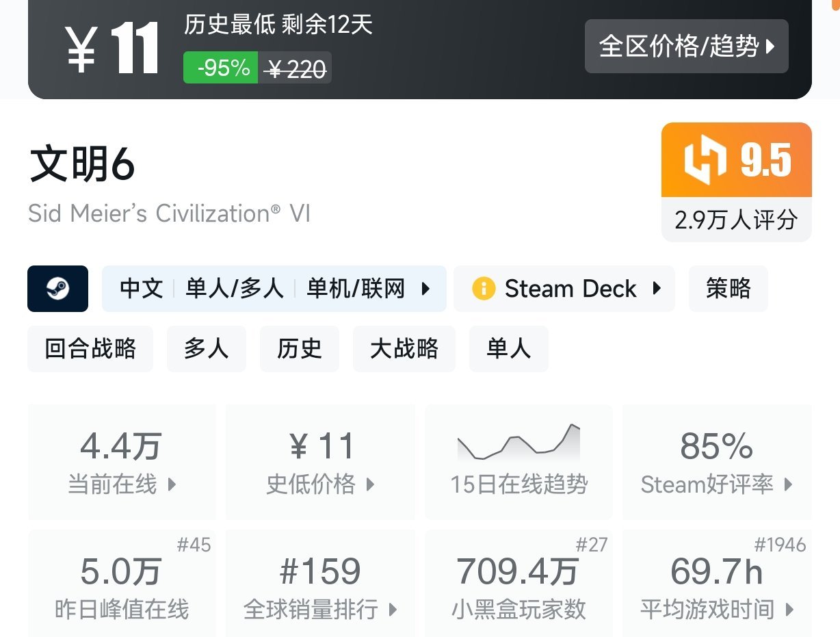The height and width of the screenshot is (637, 840).
Task: Select the 回合战略 tag
Action: (x=90, y=349)
